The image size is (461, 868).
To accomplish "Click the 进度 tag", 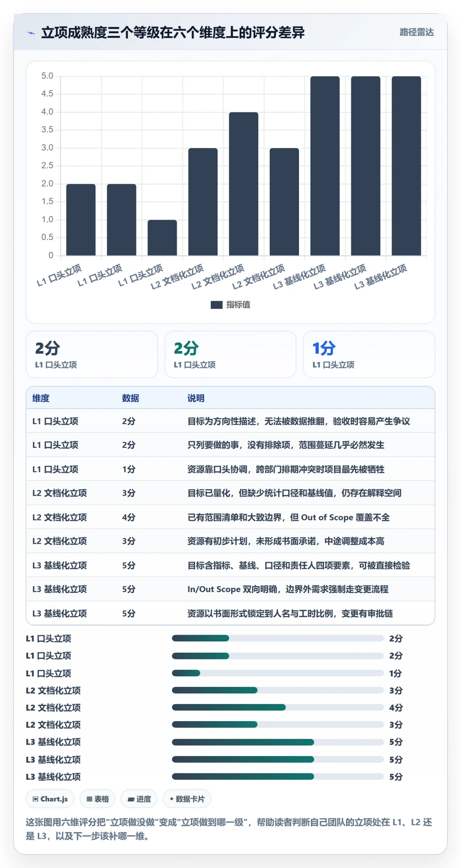I will point(139,799).
